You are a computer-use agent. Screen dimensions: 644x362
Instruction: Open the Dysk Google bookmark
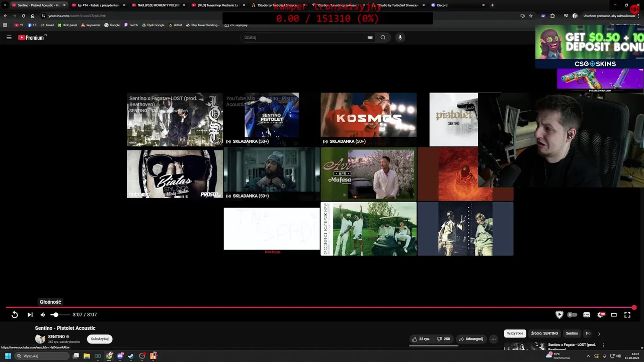tap(153, 25)
